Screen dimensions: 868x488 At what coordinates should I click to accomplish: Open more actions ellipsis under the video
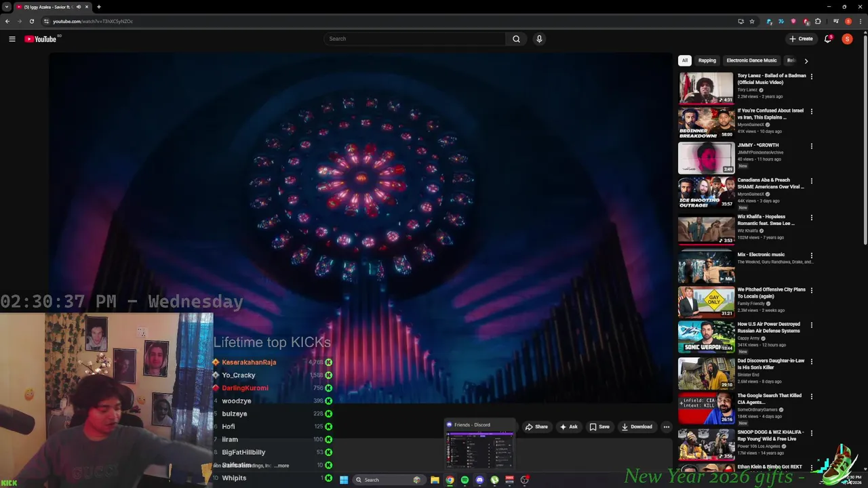tap(667, 427)
